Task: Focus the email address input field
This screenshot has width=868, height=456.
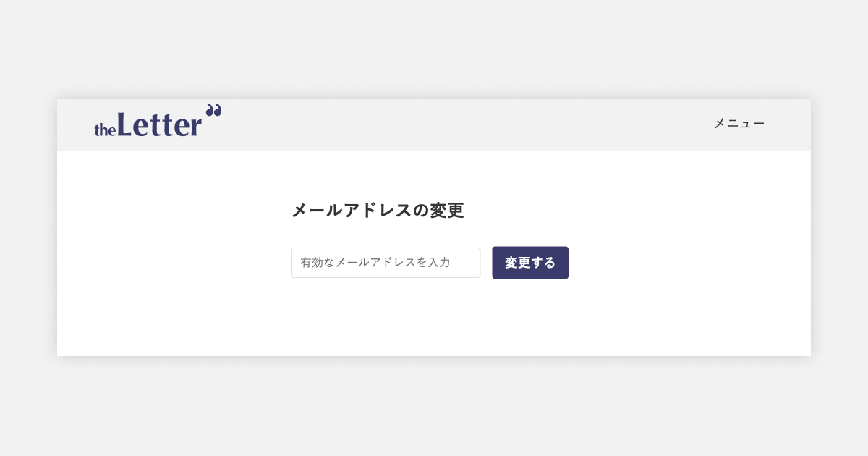Action: [386, 263]
